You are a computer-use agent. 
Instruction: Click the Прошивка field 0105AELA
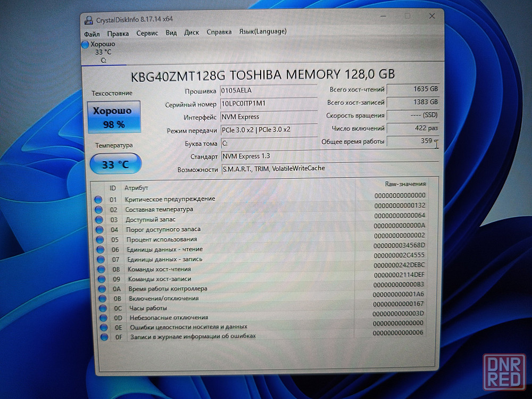pyautogui.click(x=268, y=90)
